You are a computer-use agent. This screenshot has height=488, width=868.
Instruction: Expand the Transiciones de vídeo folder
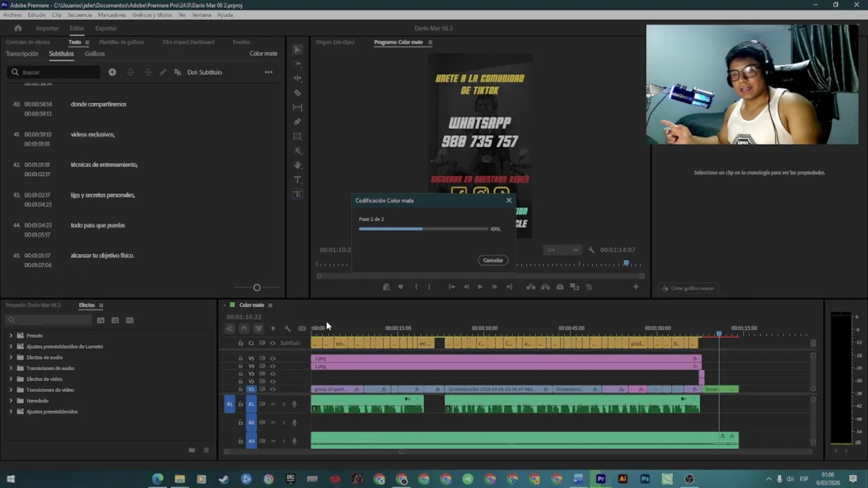10,390
